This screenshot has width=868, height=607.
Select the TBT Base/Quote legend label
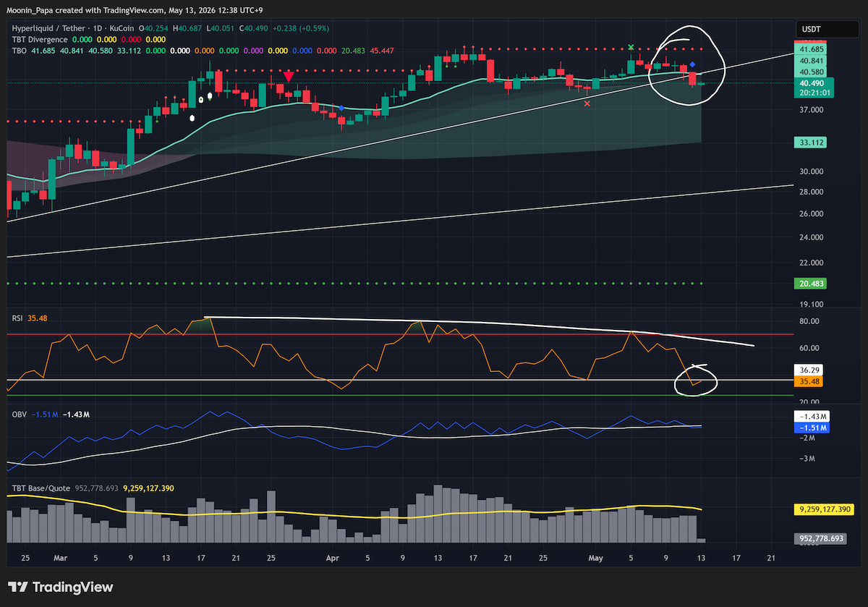[x=41, y=488]
